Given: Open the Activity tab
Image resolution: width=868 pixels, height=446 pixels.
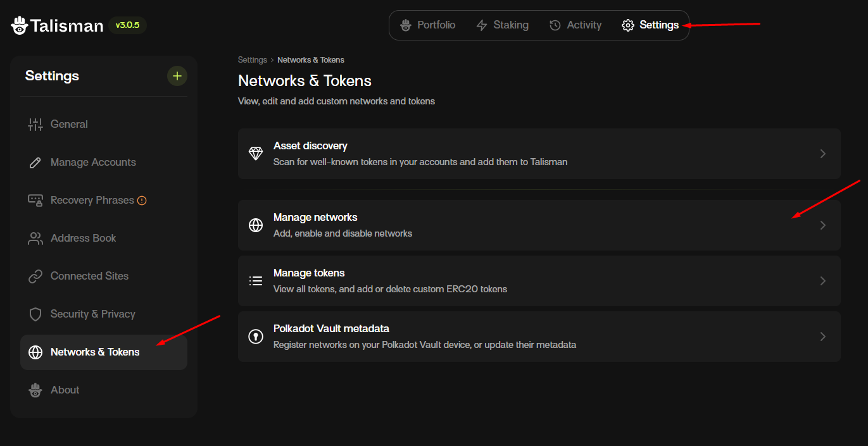Looking at the screenshot, I should [575, 25].
